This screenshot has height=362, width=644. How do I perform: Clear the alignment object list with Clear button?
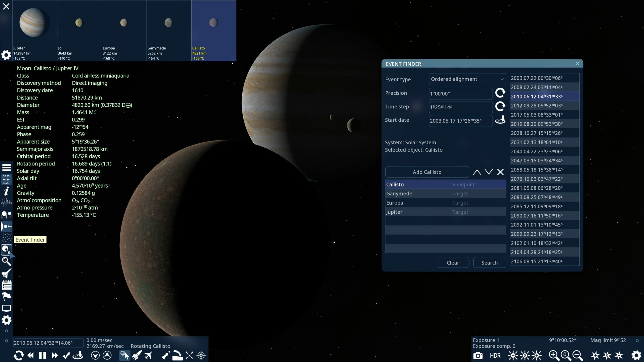pyautogui.click(x=453, y=262)
